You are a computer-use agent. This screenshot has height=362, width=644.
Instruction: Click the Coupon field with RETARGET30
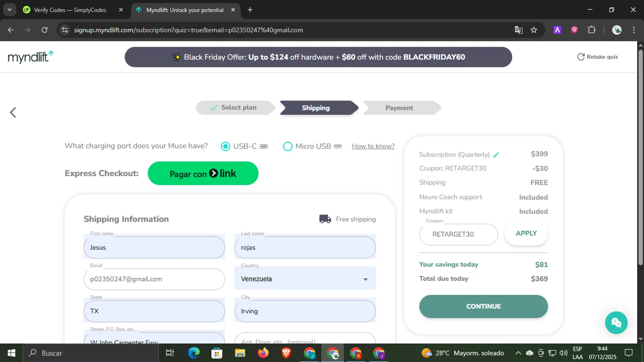459,234
